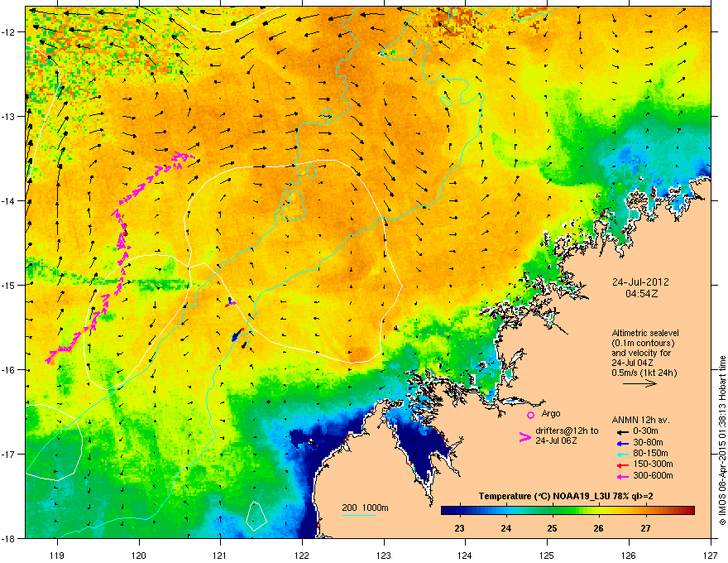Click the 23 tick label on color bar
This screenshot has height=563, width=728.
click(x=459, y=528)
